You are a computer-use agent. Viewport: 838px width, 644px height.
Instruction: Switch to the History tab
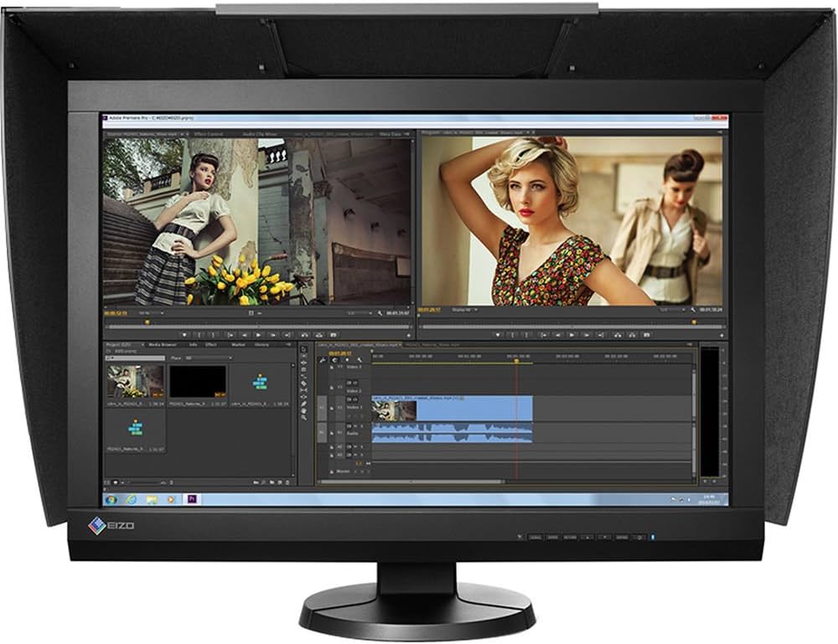click(x=261, y=343)
